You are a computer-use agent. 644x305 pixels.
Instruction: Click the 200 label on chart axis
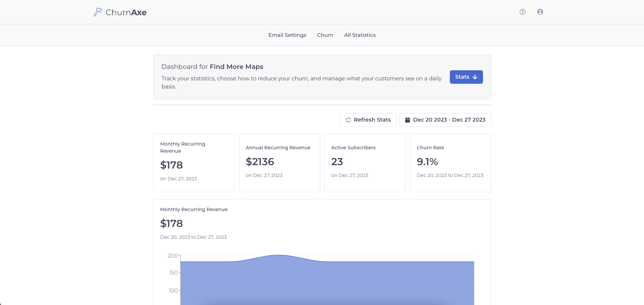172,256
